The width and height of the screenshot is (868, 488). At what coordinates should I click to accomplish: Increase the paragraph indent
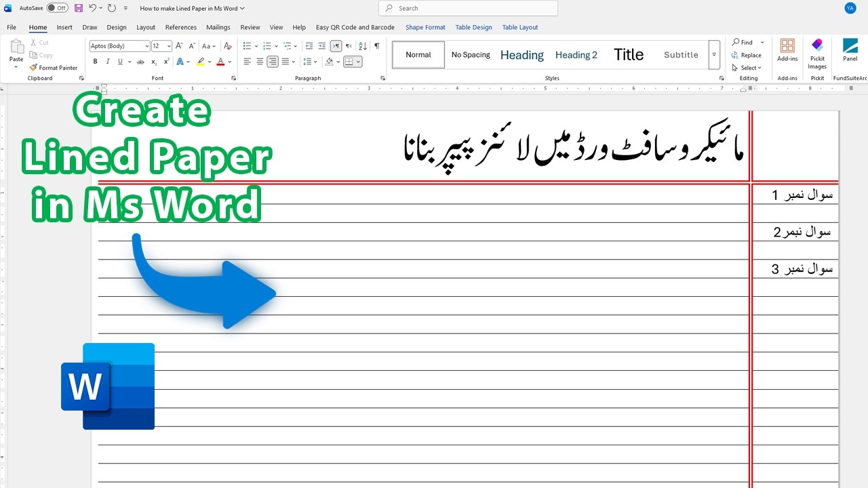322,46
